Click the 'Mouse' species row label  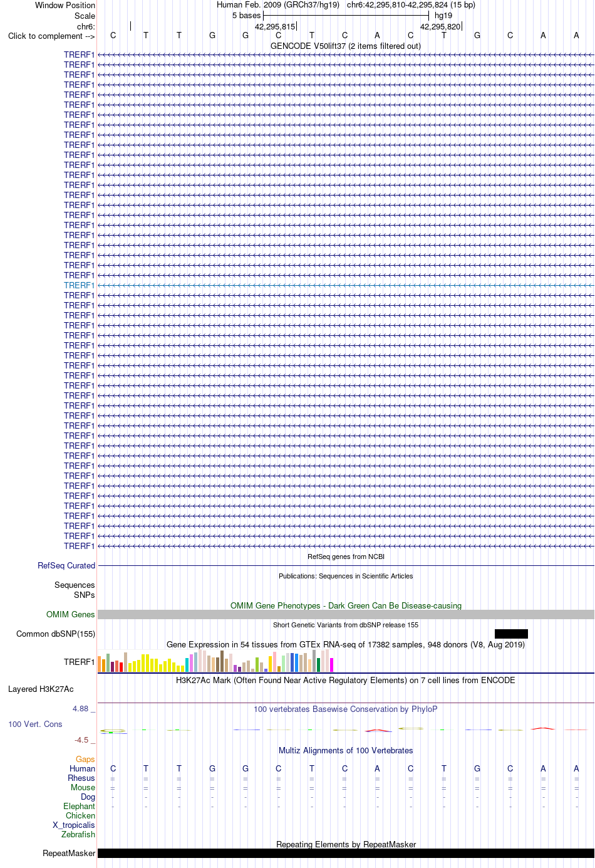tap(83, 787)
